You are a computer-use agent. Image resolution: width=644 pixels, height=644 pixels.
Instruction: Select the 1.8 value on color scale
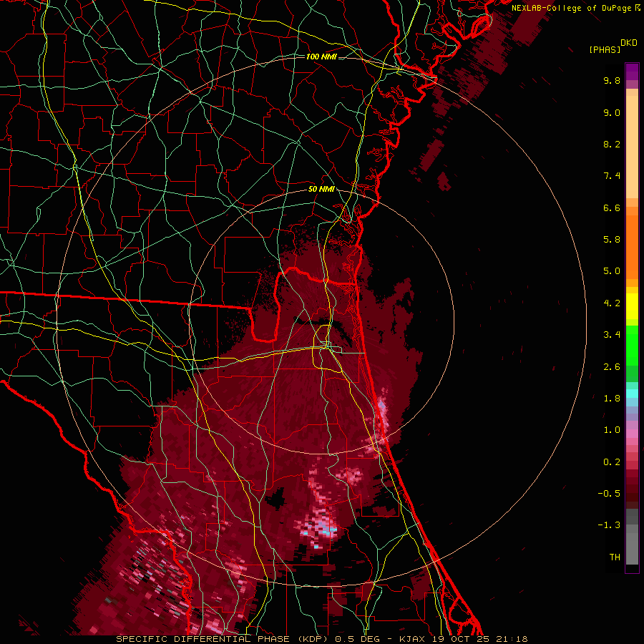click(x=612, y=399)
